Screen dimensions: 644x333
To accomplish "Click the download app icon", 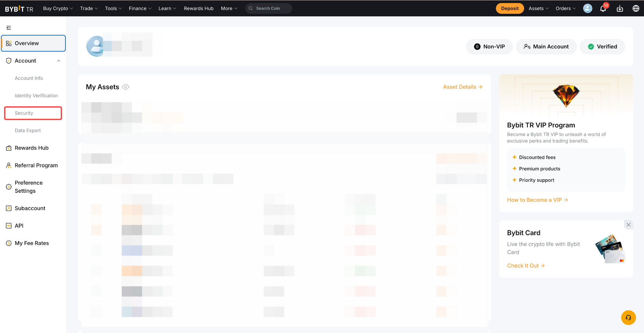I will 620,8.
